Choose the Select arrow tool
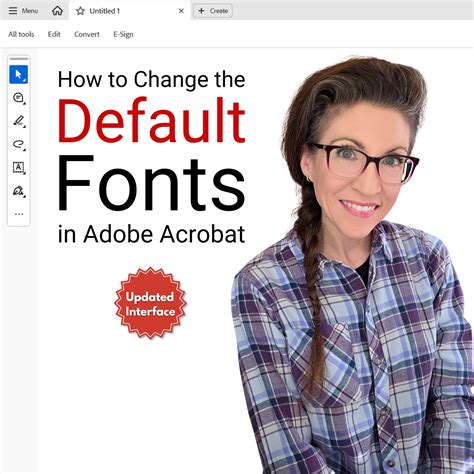The image size is (474, 474). pos(19,75)
